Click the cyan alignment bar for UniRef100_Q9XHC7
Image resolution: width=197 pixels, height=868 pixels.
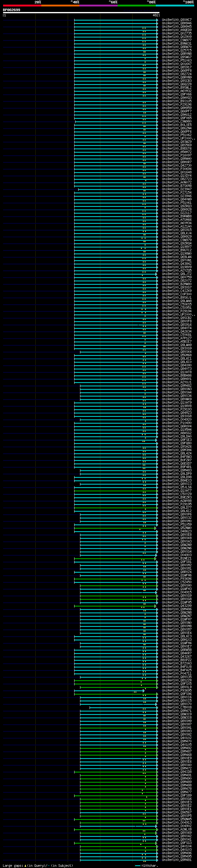(116, 20)
